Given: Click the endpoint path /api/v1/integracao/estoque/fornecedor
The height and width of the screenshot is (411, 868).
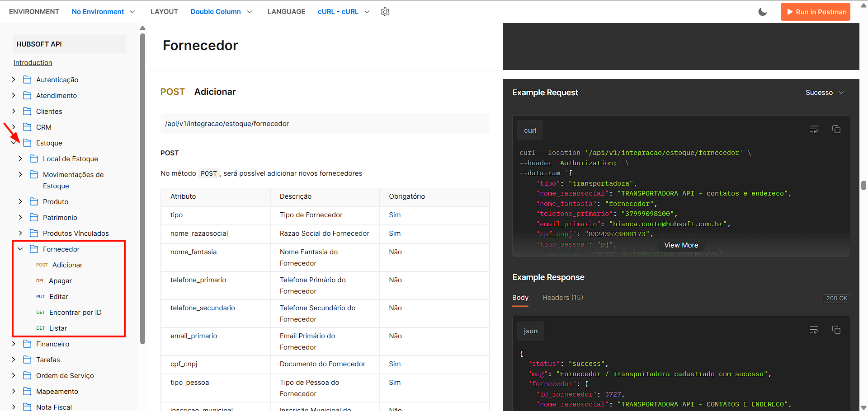Looking at the screenshot, I should pyautogui.click(x=227, y=124).
